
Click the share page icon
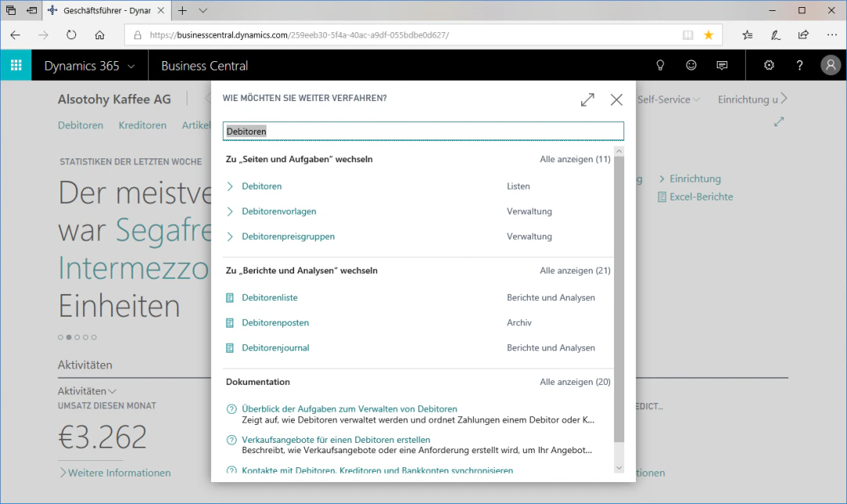click(803, 35)
